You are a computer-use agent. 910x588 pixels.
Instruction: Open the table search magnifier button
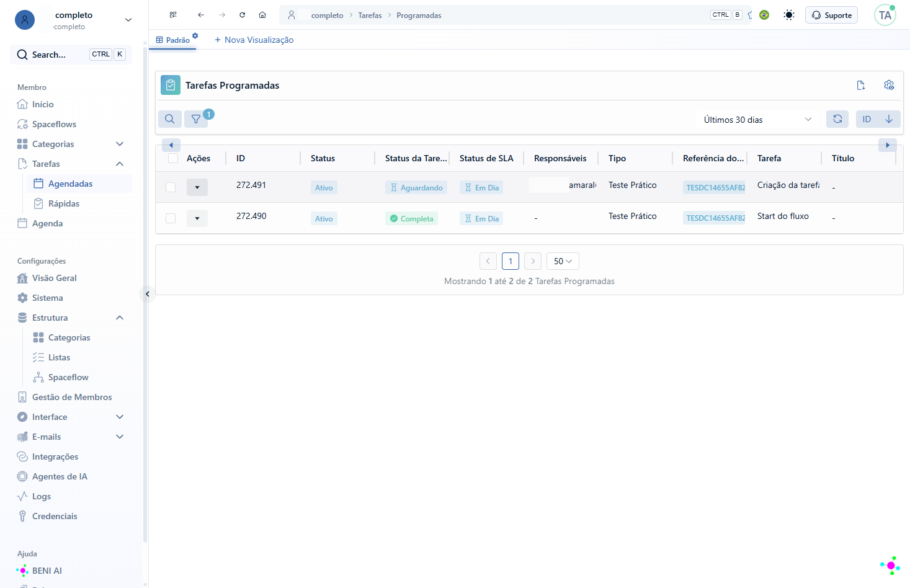[x=169, y=119]
